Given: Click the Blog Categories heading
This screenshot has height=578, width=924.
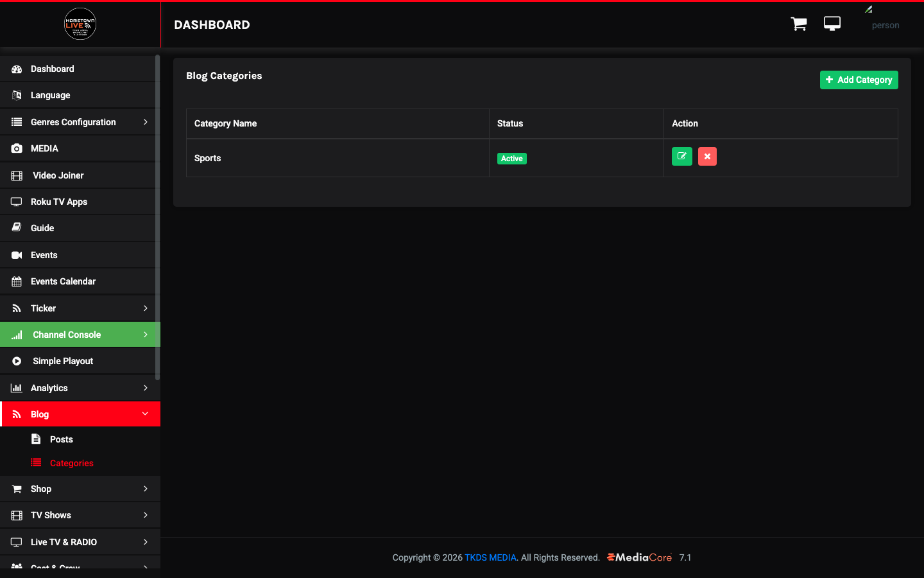Looking at the screenshot, I should point(224,76).
